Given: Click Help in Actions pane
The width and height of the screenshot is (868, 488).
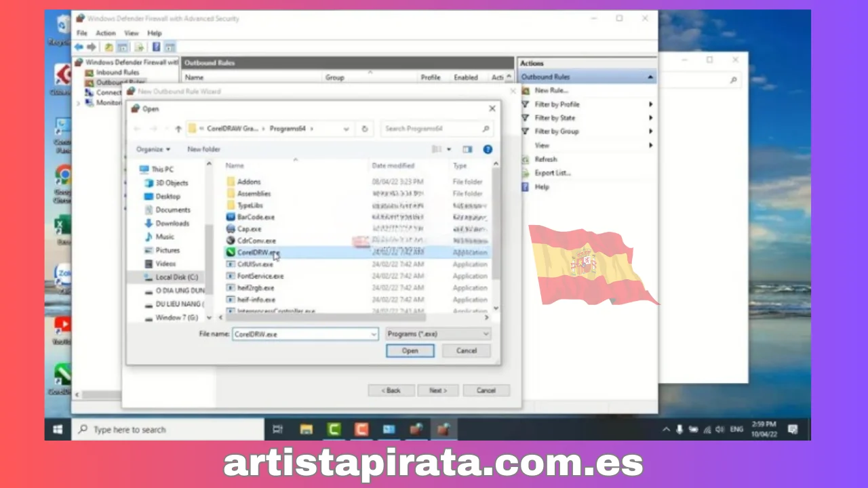Looking at the screenshot, I should [x=542, y=186].
